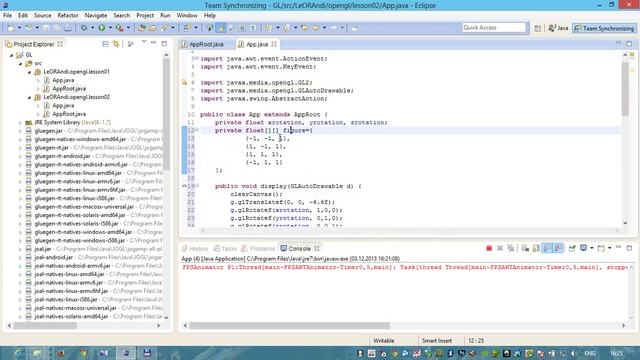The width and height of the screenshot is (640, 360).
Task: Open the Debug button dropdown arrow
Action: 92,28
